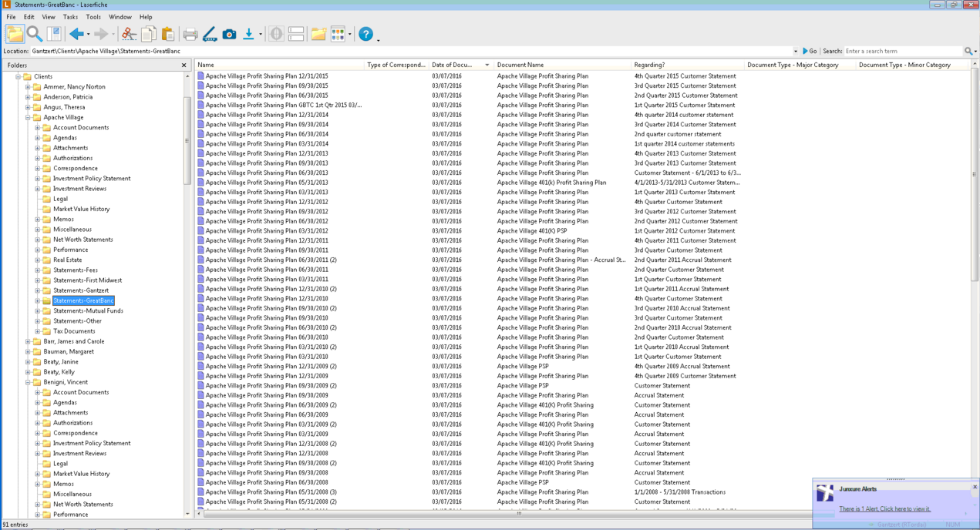Toggle the preview pane toolbar icon
This screenshot has width=980, height=530.
[x=54, y=34]
